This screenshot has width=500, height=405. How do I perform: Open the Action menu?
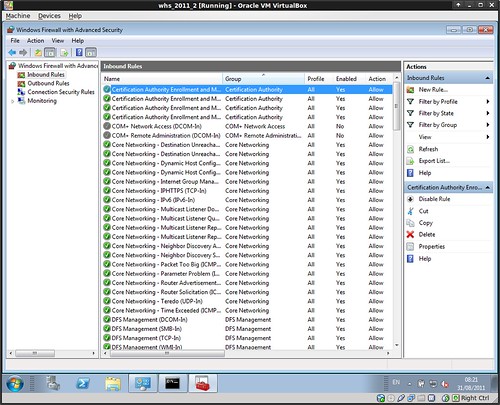pyautogui.click(x=35, y=41)
